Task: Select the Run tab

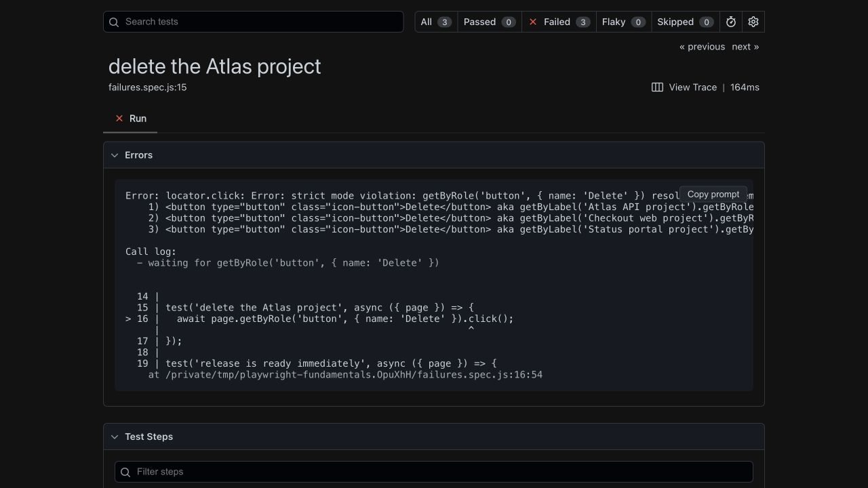Action: coord(130,119)
